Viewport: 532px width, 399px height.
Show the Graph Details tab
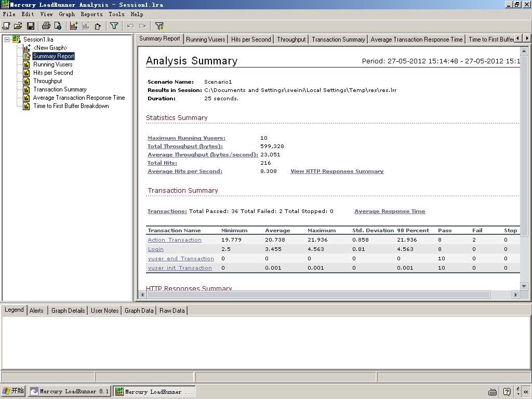[x=68, y=311]
